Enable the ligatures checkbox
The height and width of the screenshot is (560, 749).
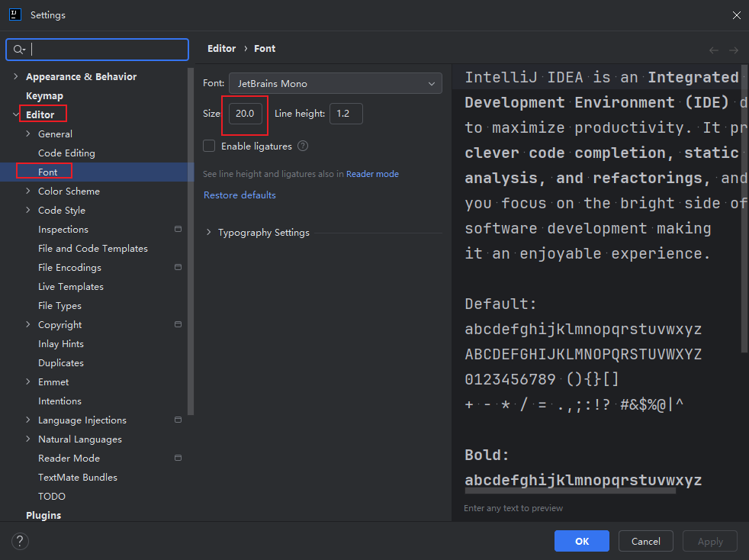tap(209, 146)
